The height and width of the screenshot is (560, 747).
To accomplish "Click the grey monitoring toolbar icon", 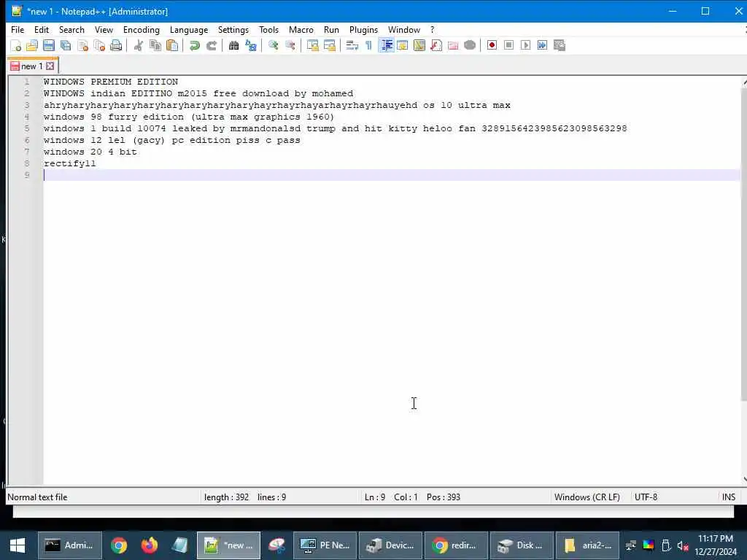I will (470, 45).
